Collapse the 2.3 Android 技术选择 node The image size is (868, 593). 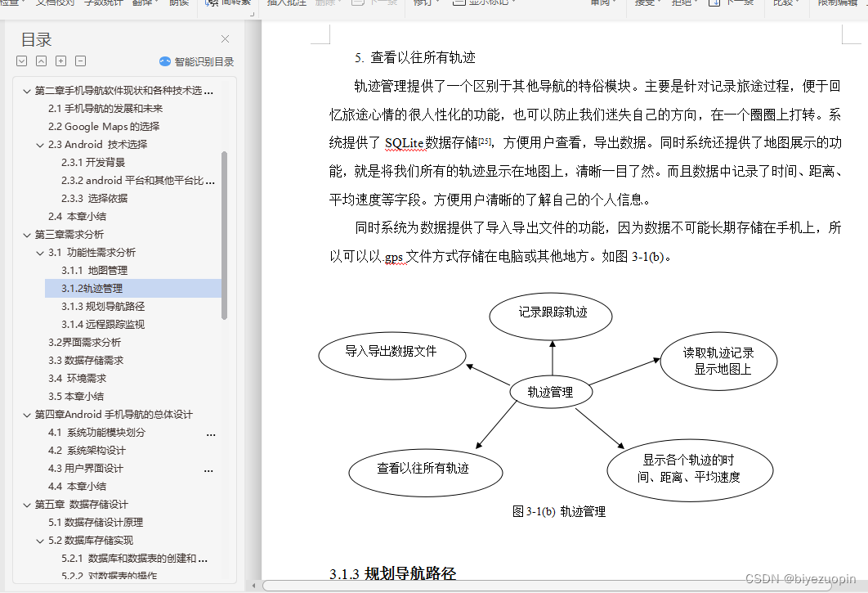point(40,146)
